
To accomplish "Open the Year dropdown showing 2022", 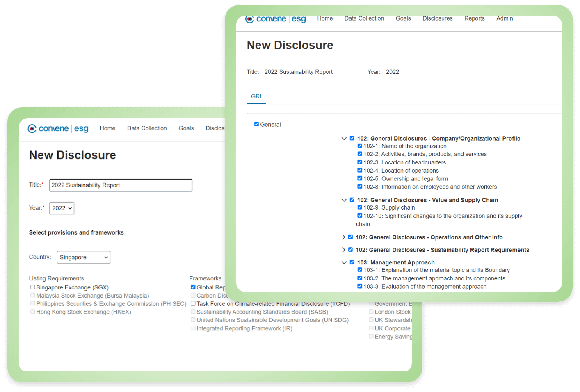I will 62,208.
